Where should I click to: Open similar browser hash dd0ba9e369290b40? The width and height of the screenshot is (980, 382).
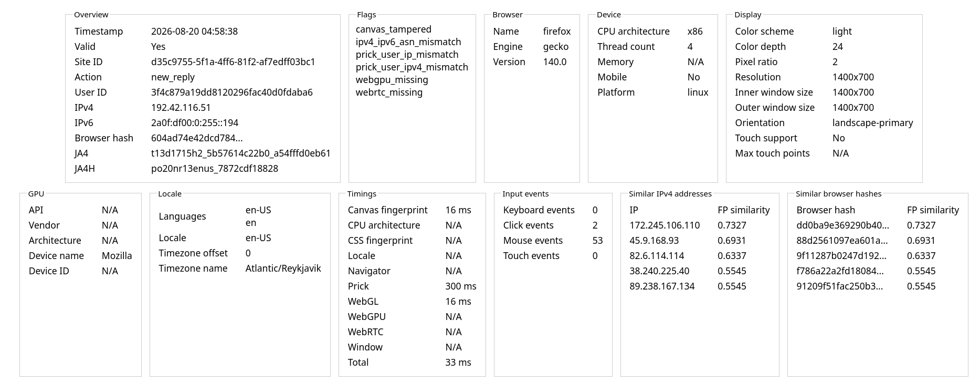(842, 225)
